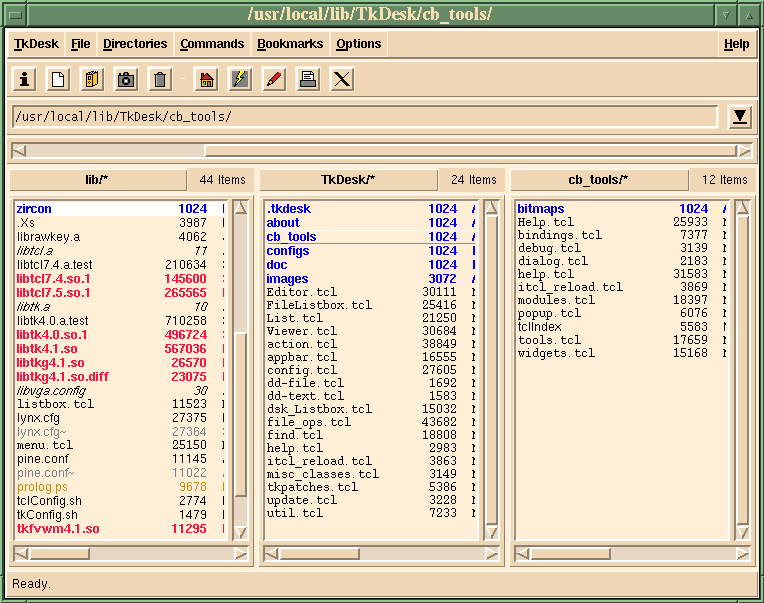Open the Bookmarks menu
Viewport: 764px width, 603px height.
pos(290,44)
